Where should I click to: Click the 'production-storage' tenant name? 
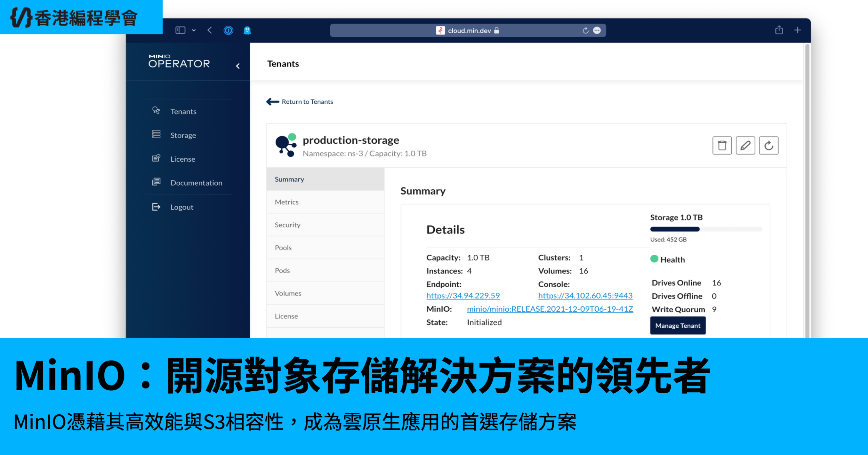[351, 140]
